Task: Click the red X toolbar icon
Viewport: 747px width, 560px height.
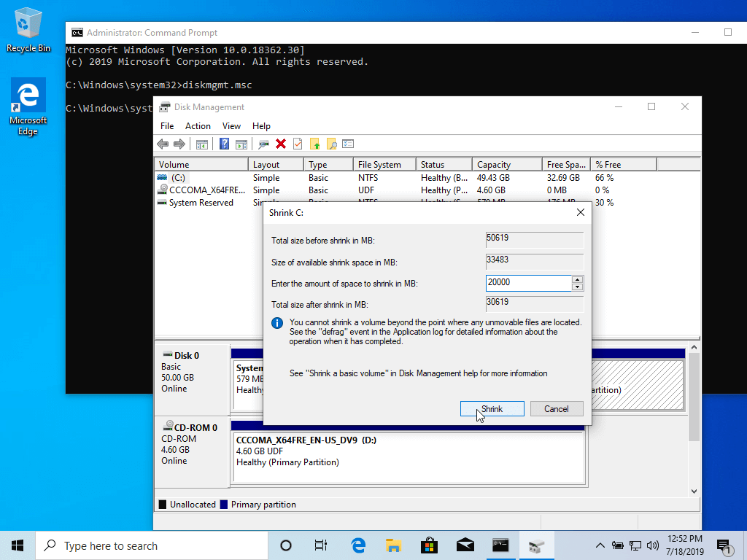Action: point(281,143)
